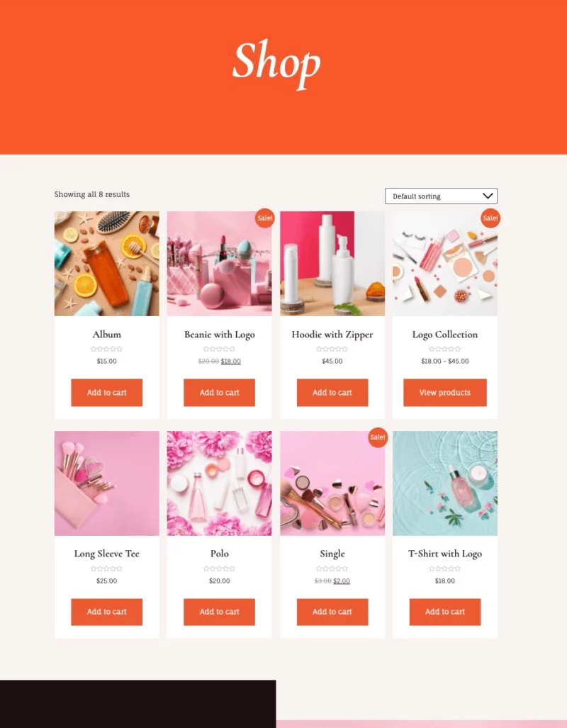Click the star rating under Long Sleeve Tee
567x728 pixels.
tap(107, 569)
